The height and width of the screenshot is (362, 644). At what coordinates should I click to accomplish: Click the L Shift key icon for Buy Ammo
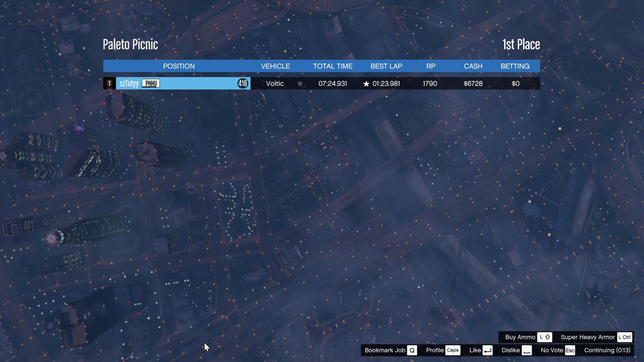[545, 337]
